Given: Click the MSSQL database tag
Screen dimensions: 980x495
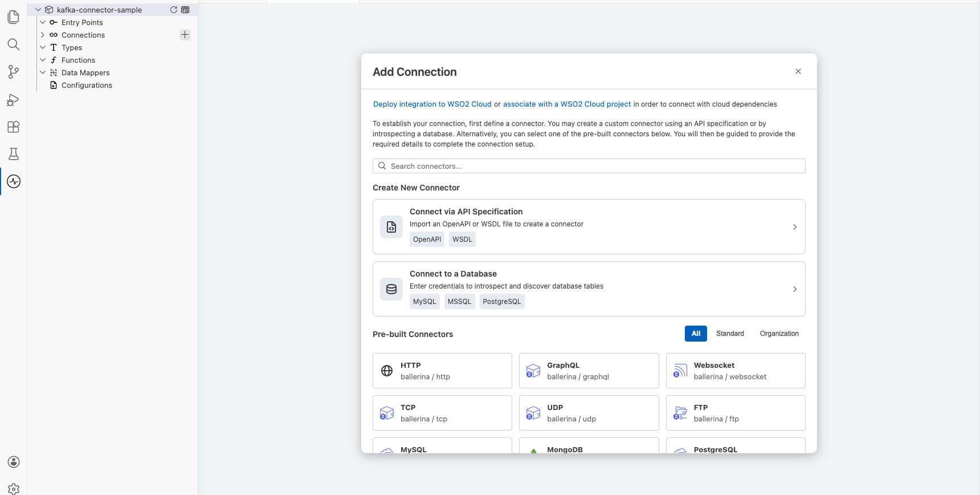Looking at the screenshot, I should point(459,302).
